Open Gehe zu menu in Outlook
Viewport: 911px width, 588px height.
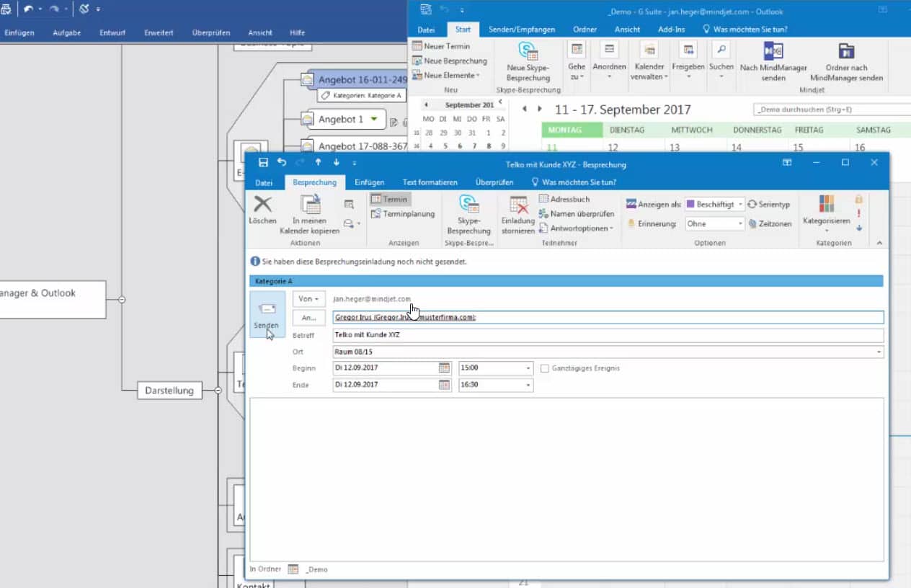pyautogui.click(x=577, y=61)
